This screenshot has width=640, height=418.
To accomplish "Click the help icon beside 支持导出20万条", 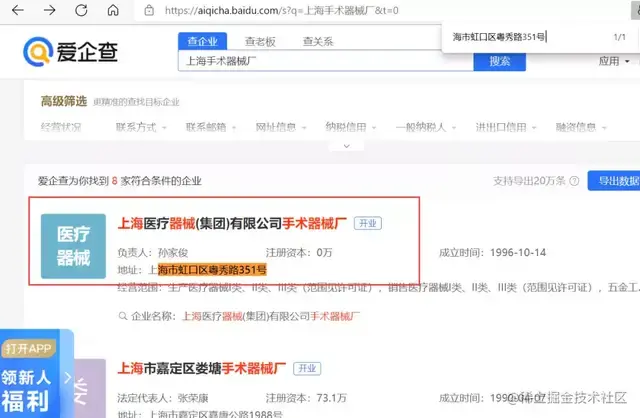I will (574, 181).
